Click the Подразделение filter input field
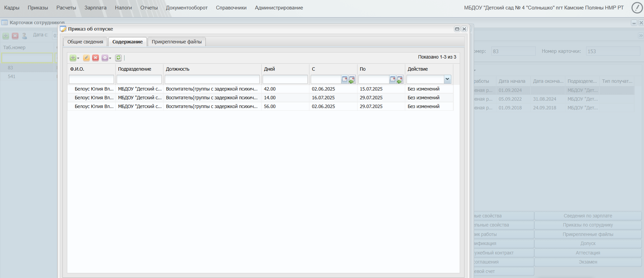 pos(139,79)
